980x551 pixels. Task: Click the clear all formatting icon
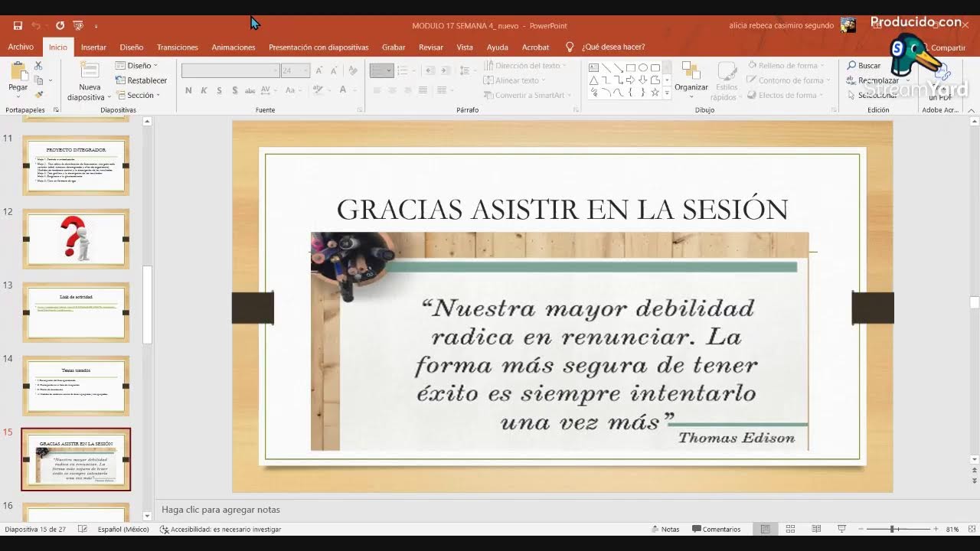[353, 70]
